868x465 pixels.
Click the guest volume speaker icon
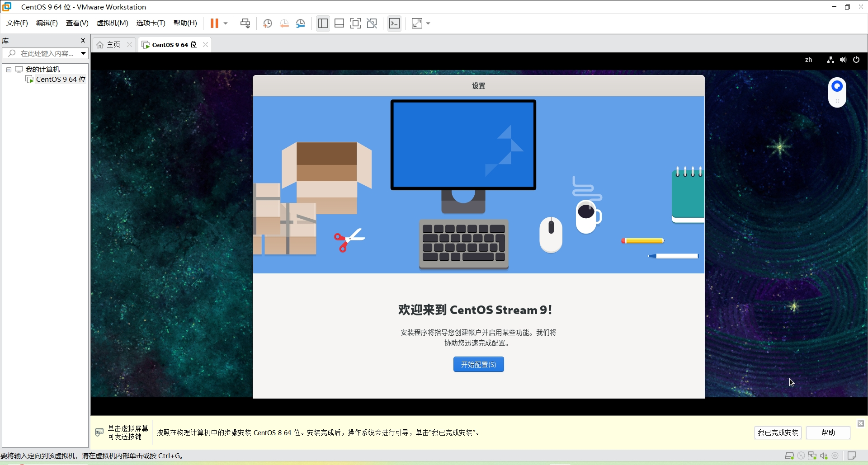point(843,60)
